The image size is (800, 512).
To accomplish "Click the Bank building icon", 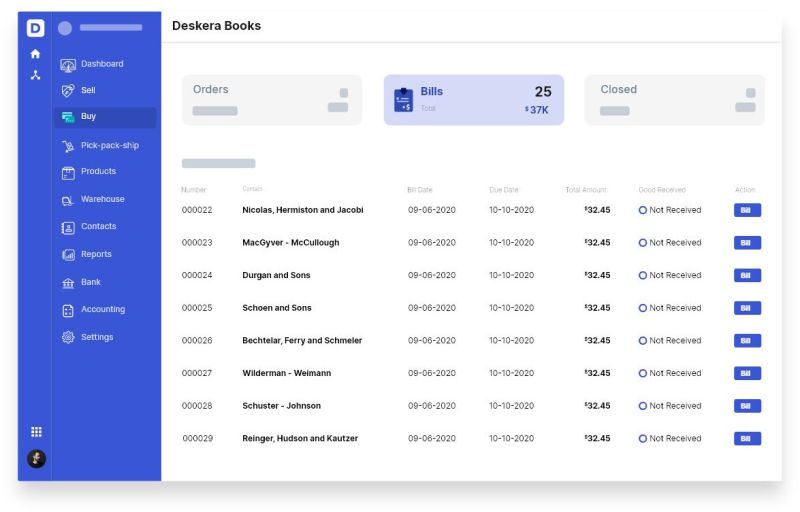I will point(68,283).
